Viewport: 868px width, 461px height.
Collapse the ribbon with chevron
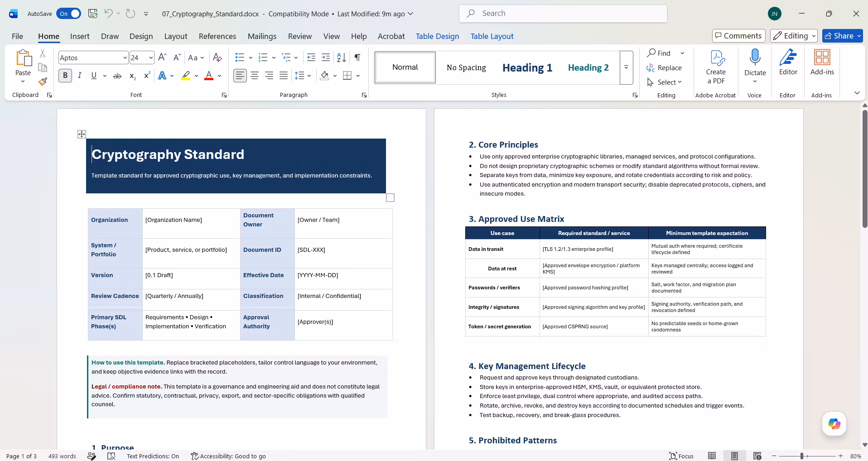click(x=857, y=93)
